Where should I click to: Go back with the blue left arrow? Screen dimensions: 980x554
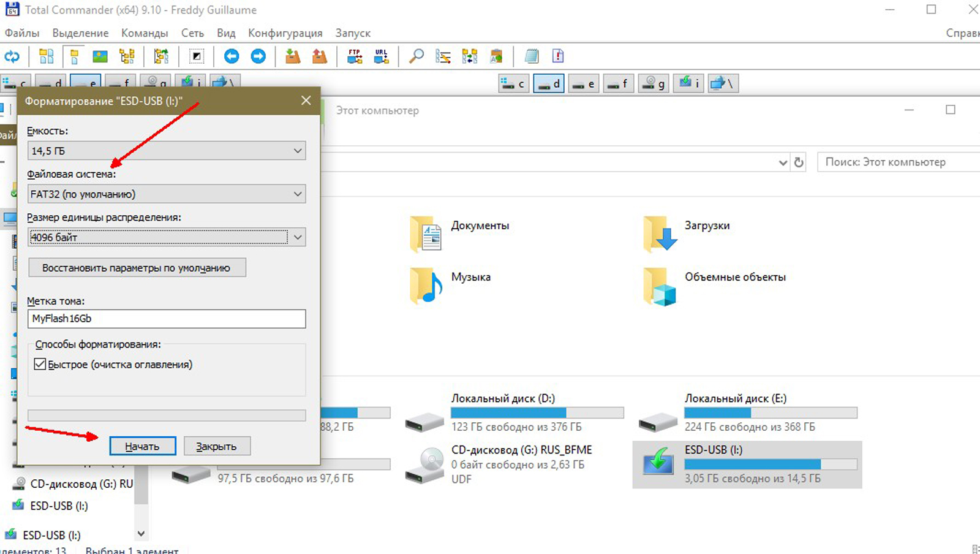click(x=231, y=57)
